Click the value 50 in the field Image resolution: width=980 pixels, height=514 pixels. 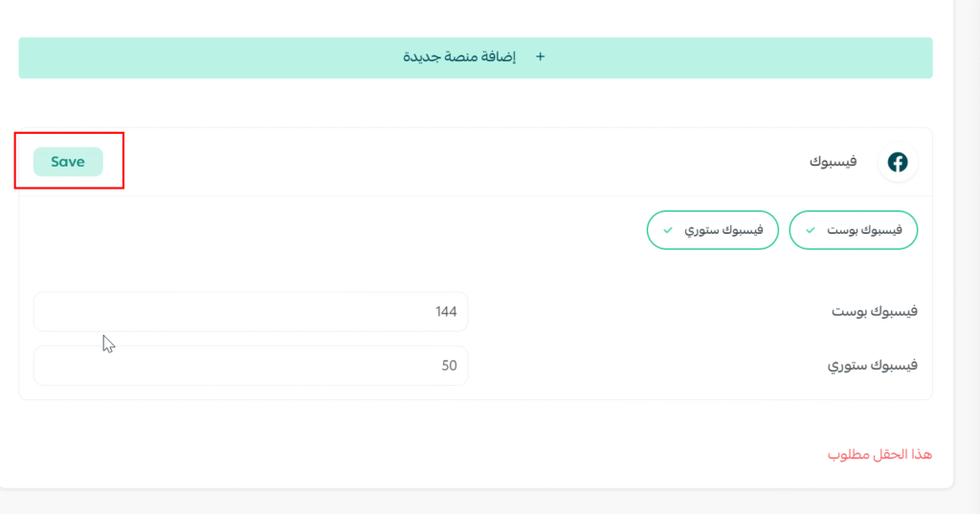(x=449, y=366)
